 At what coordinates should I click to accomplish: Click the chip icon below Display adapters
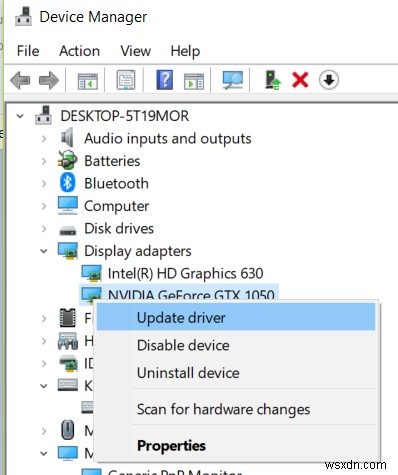coord(68,318)
